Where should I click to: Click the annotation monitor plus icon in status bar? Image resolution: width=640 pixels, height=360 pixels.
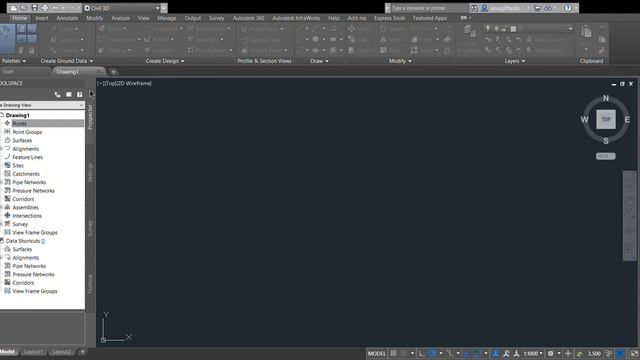568,353
